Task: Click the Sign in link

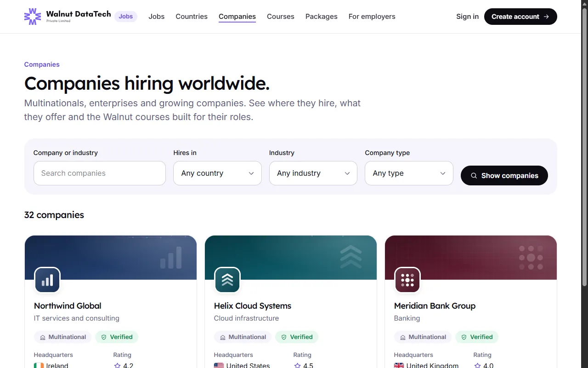Action: coord(467,17)
